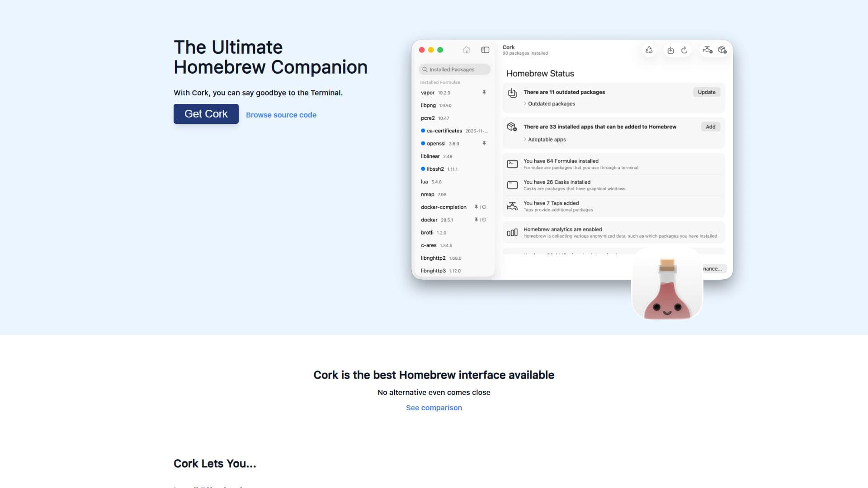Select the ca-certificates package row
The height and width of the screenshot is (488, 868).
[x=453, y=131]
